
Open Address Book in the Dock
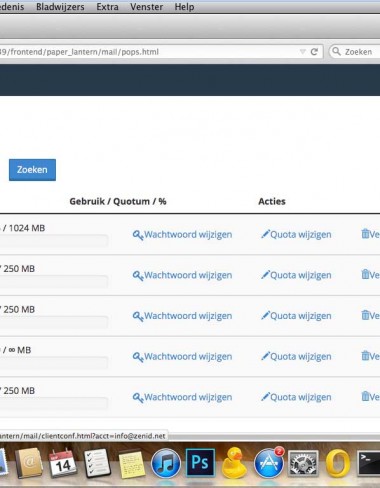pyautogui.click(x=29, y=463)
